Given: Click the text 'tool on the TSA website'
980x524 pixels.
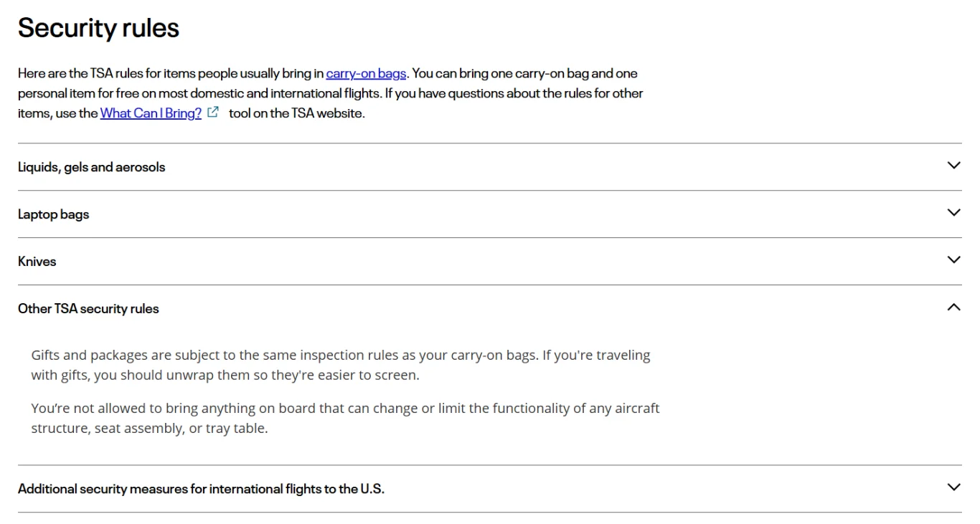Looking at the screenshot, I should pos(297,113).
